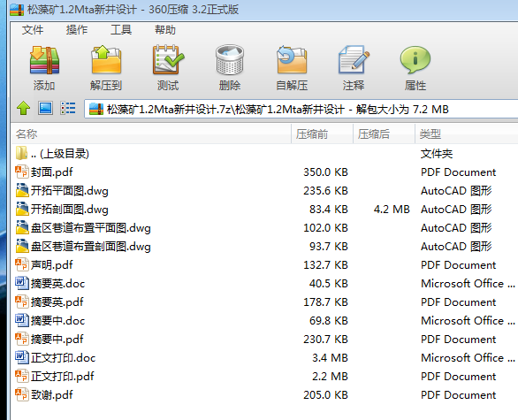Click the 350.0 KB size value
Viewport: 518px width, 420px height.
click(x=325, y=172)
